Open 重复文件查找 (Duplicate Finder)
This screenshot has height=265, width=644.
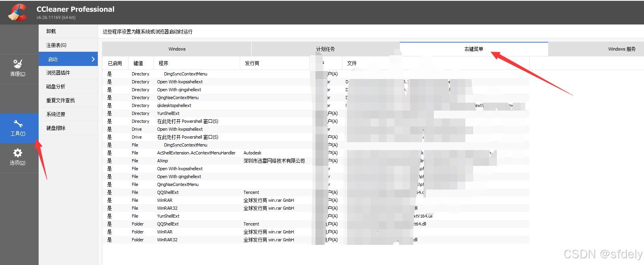pyautogui.click(x=60, y=100)
